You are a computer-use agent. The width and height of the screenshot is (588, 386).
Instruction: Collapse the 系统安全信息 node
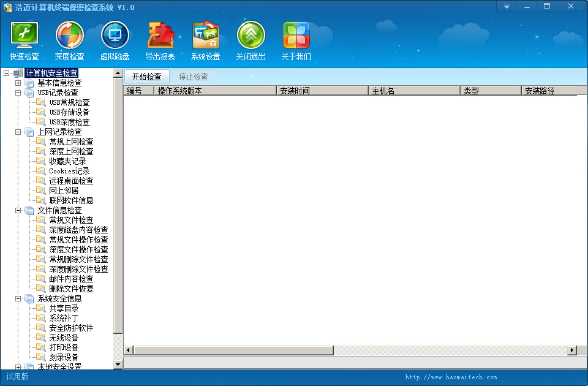tap(18, 298)
